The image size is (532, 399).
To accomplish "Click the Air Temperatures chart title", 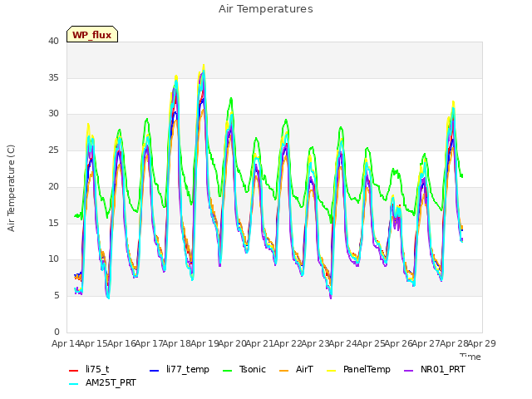I will click(266, 9).
